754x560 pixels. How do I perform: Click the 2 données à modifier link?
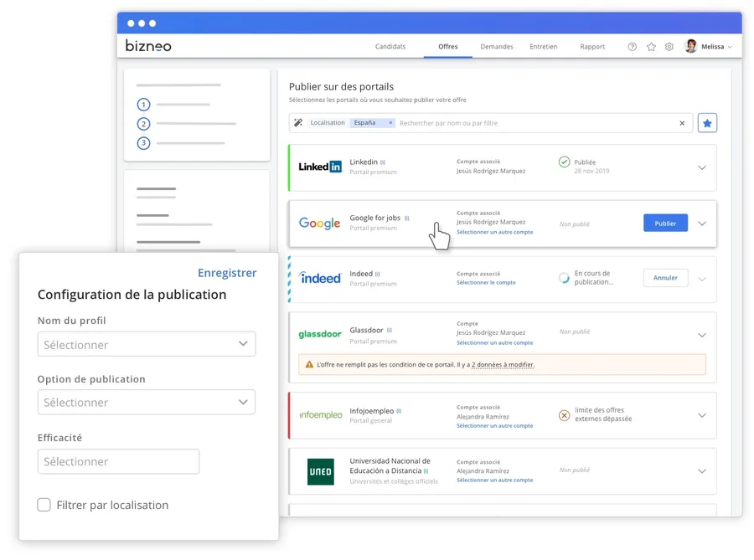click(x=503, y=364)
